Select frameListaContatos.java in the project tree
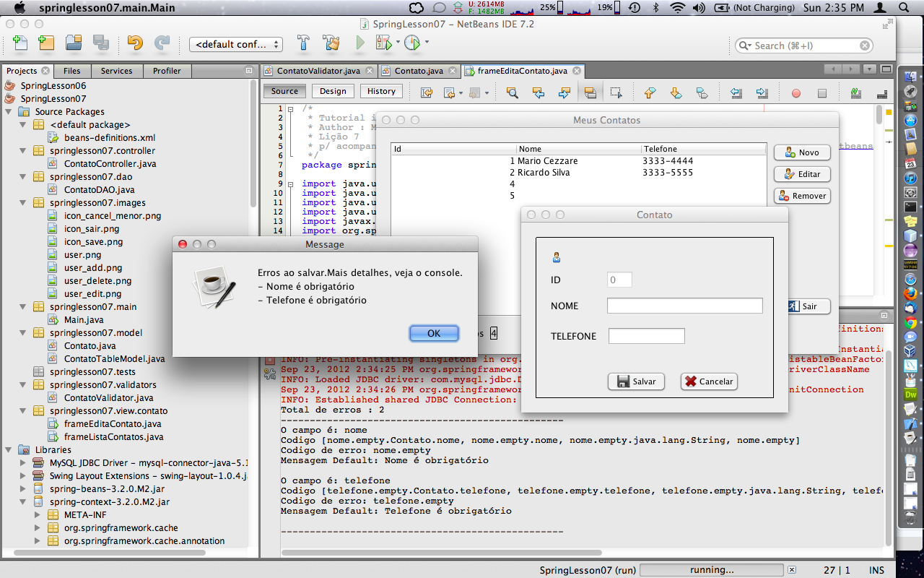This screenshot has width=924, height=578. pos(113,437)
